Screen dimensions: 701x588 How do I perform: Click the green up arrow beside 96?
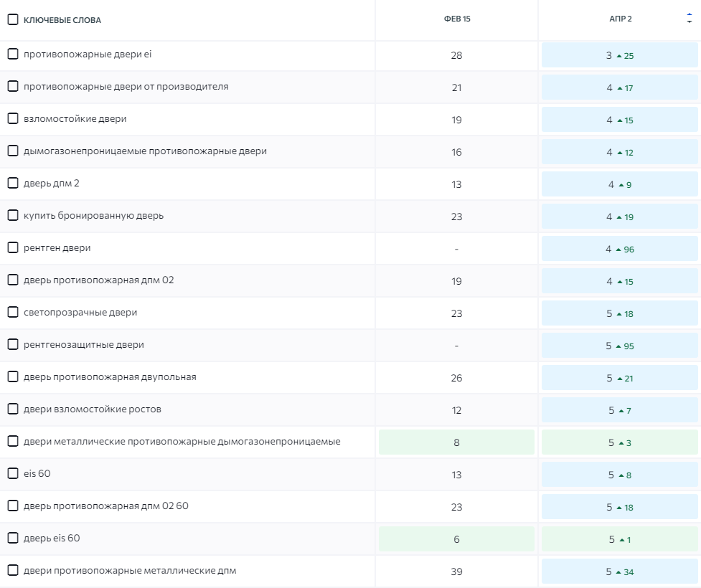(x=618, y=250)
